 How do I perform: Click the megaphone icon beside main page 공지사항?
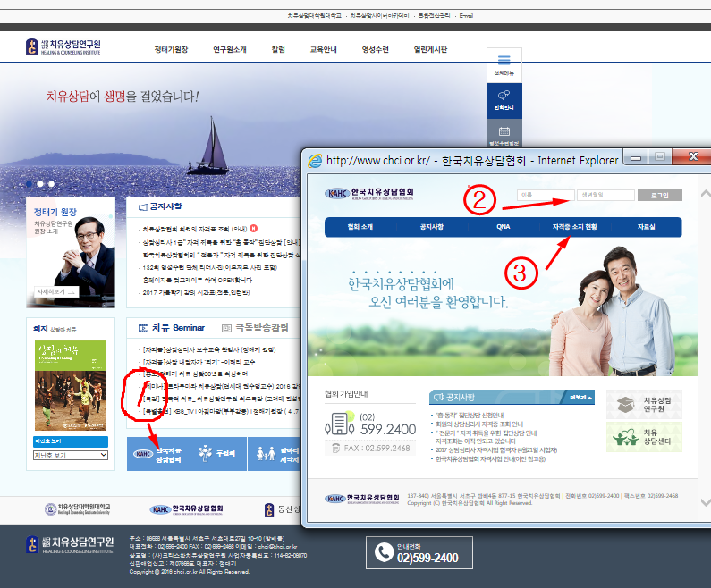(143, 207)
